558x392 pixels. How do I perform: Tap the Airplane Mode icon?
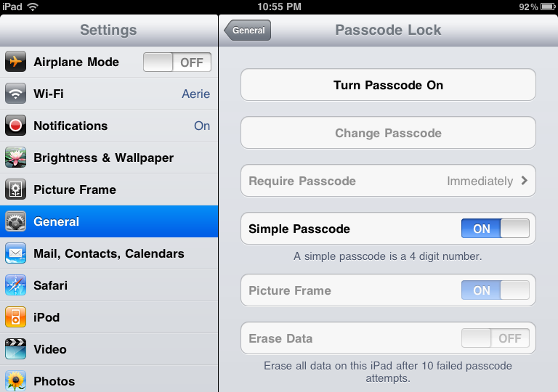16,62
